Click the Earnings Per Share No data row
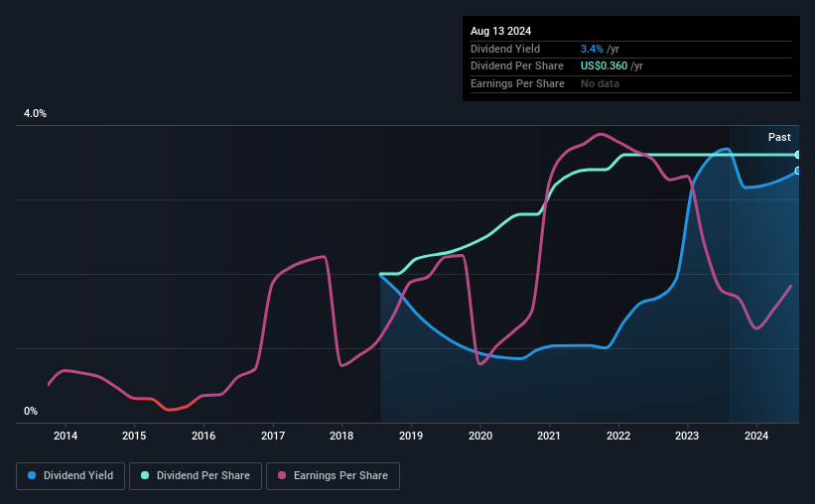This screenshot has width=815, height=504. [x=631, y=83]
